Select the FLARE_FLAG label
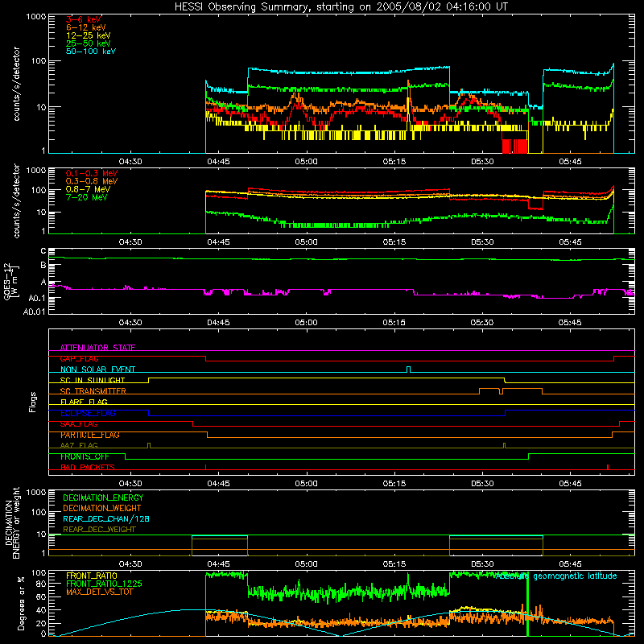The height and width of the screenshot is (644, 644). point(84,402)
